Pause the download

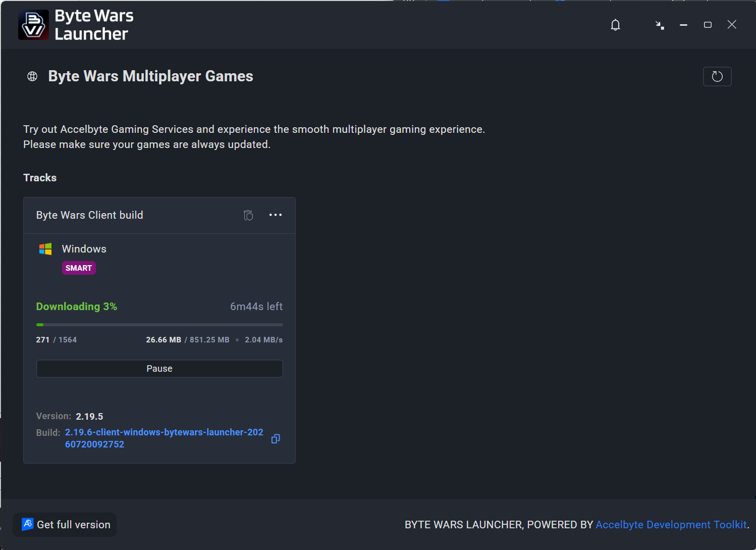point(159,369)
